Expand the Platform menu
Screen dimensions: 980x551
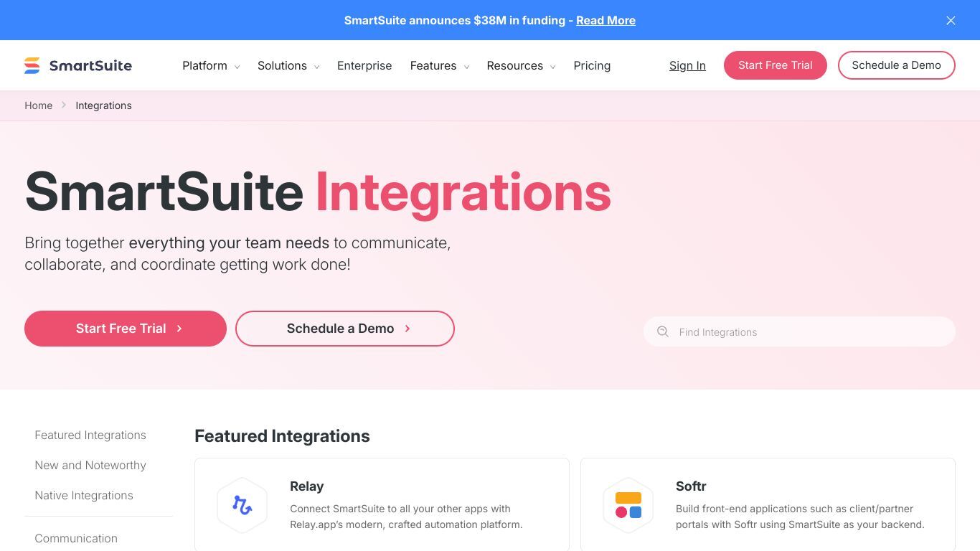point(211,65)
